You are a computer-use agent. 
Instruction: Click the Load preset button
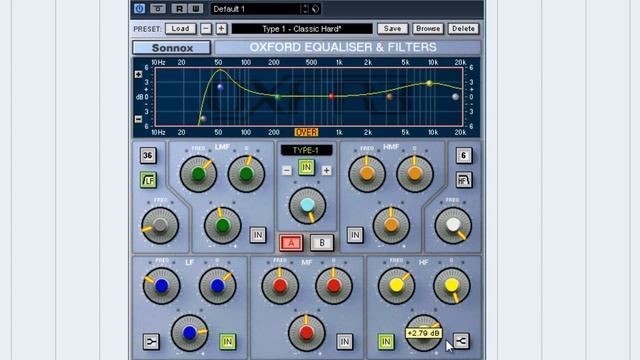(x=180, y=29)
